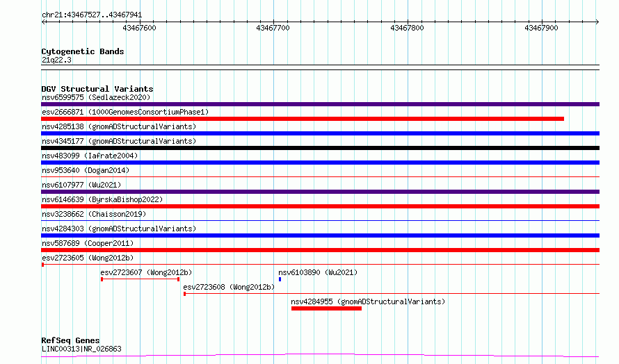Image resolution: width=619 pixels, height=364 pixels.
Task: Open the DGV Structural Variants track title
Action: point(97,89)
